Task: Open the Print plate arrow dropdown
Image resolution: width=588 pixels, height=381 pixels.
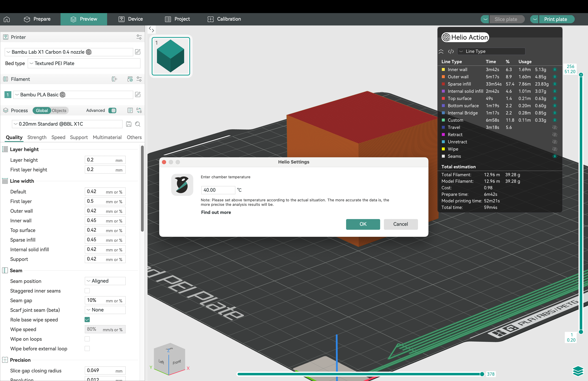Action: (x=535, y=19)
